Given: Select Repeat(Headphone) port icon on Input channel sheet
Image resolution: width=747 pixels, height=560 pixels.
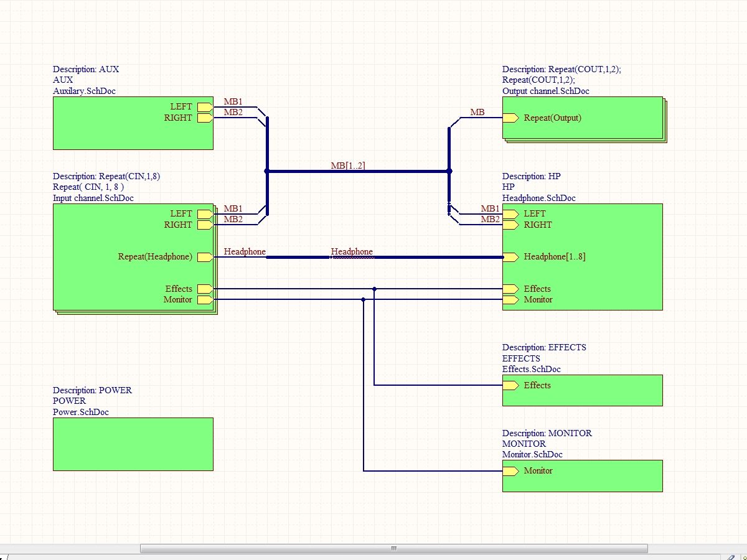Looking at the screenshot, I should [x=205, y=257].
